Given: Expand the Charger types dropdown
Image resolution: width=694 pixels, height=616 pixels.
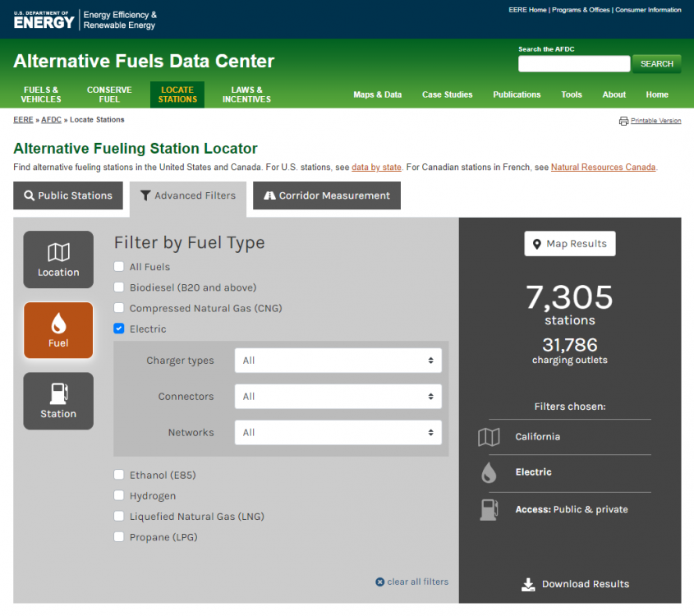Looking at the screenshot, I should pos(338,361).
